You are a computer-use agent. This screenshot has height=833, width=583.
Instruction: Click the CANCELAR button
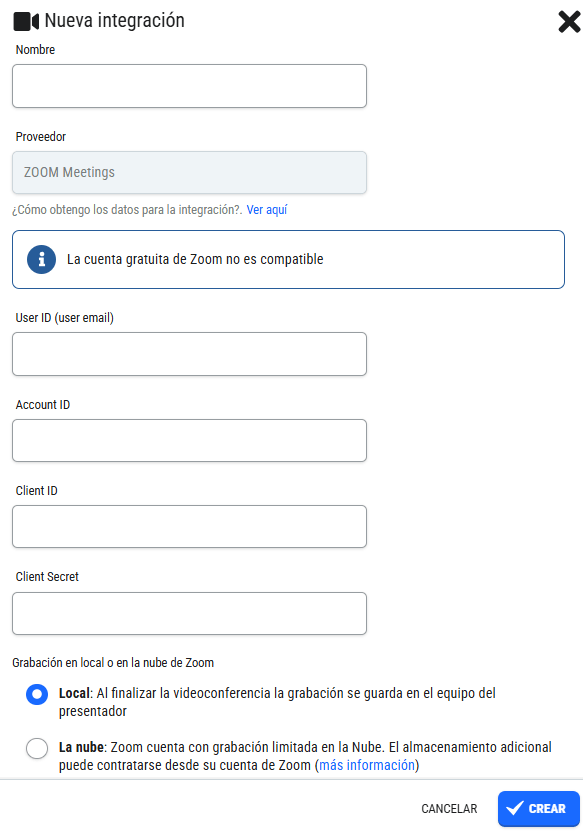pos(449,809)
